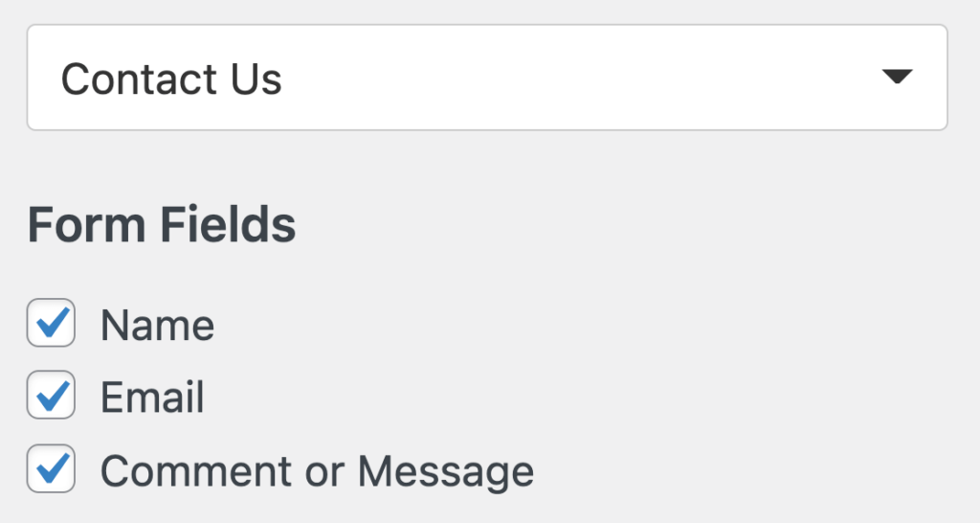Screen dimensions: 980x523
Task: Click the word 'Message' in the last label
Action: click(445, 471)
